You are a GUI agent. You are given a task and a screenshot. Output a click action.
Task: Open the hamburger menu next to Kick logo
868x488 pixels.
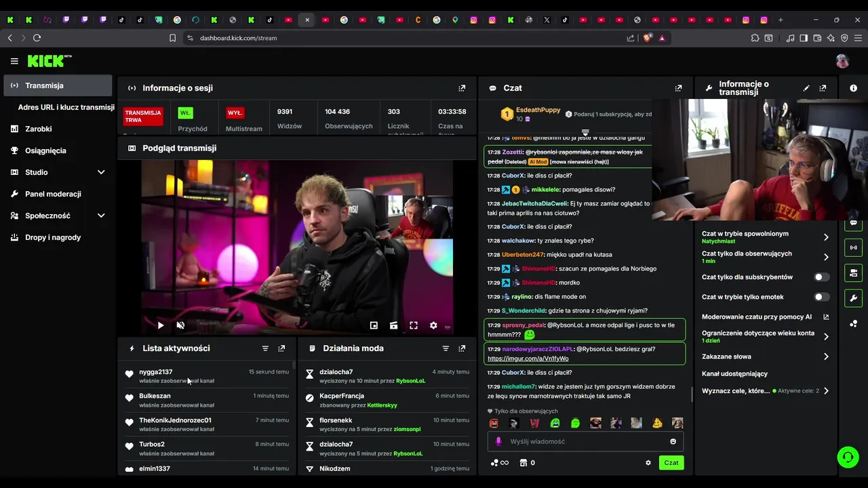coord(14,61)
